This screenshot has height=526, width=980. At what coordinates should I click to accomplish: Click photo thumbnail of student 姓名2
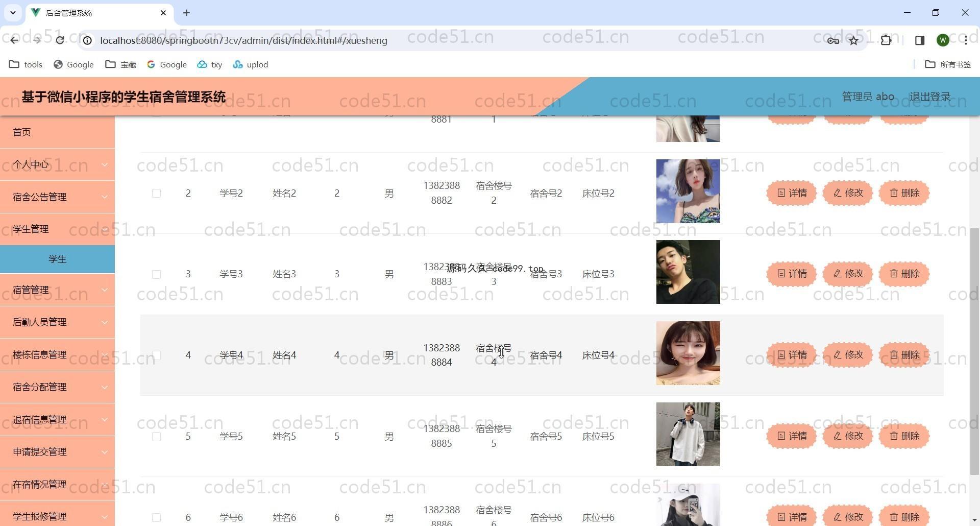point(688,191)
